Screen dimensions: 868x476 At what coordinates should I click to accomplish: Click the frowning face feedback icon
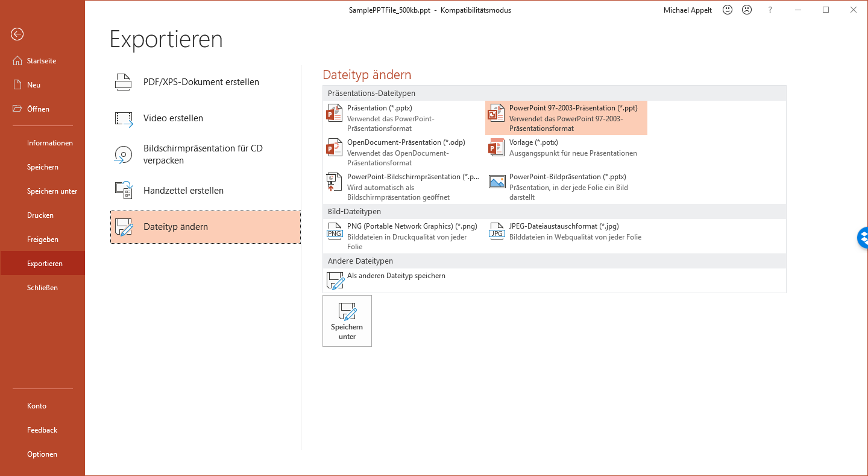(x=747, y=10)
